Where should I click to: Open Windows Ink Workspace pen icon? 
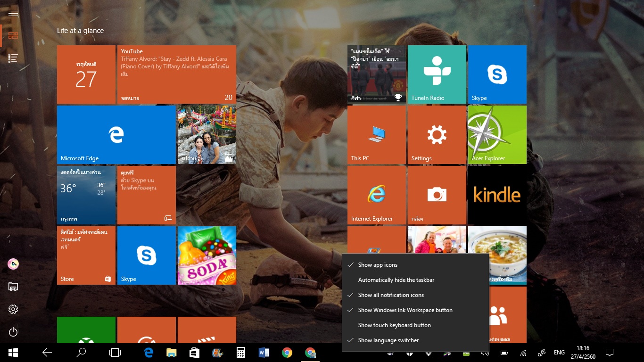pos(542,353)
